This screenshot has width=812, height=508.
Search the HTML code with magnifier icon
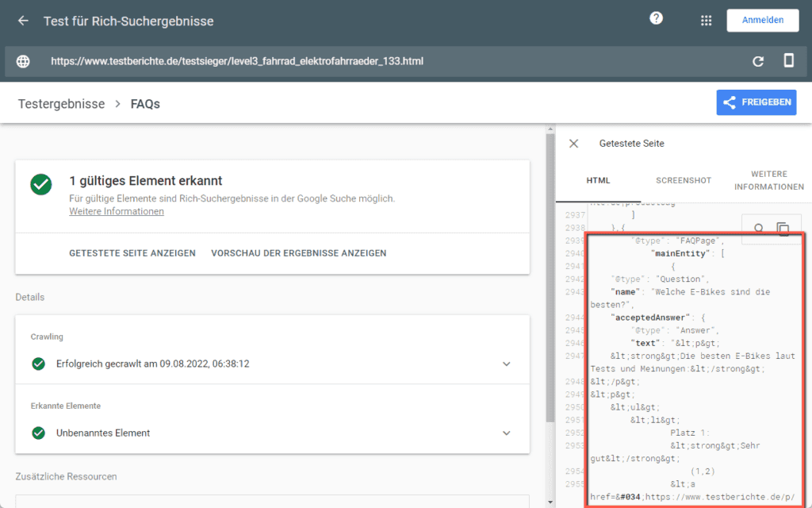pos(759,228)
